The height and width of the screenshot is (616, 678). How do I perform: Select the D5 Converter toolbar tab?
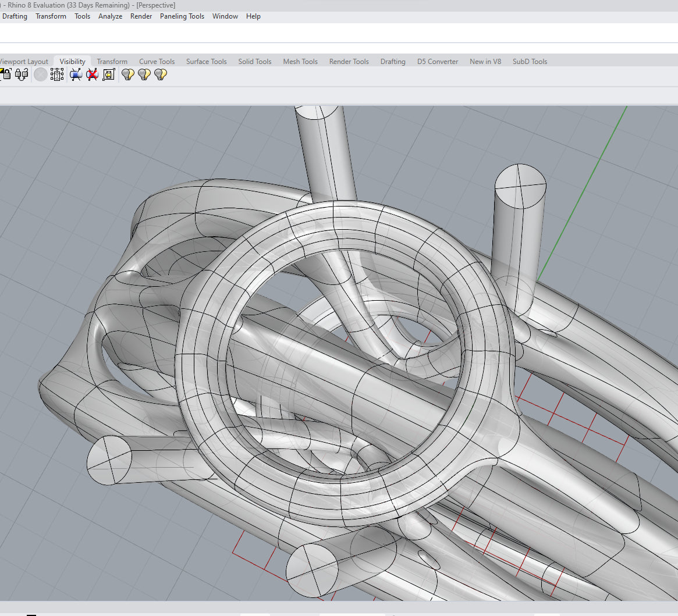438,62
